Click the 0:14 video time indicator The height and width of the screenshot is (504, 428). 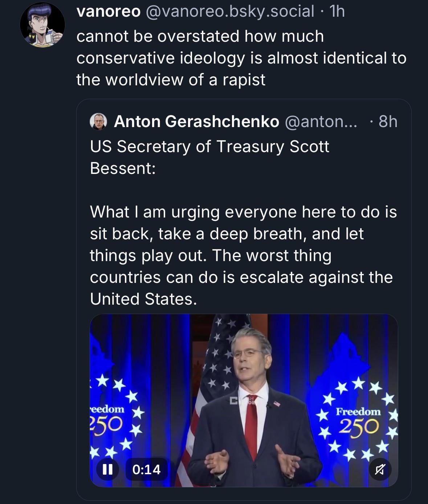146,470
